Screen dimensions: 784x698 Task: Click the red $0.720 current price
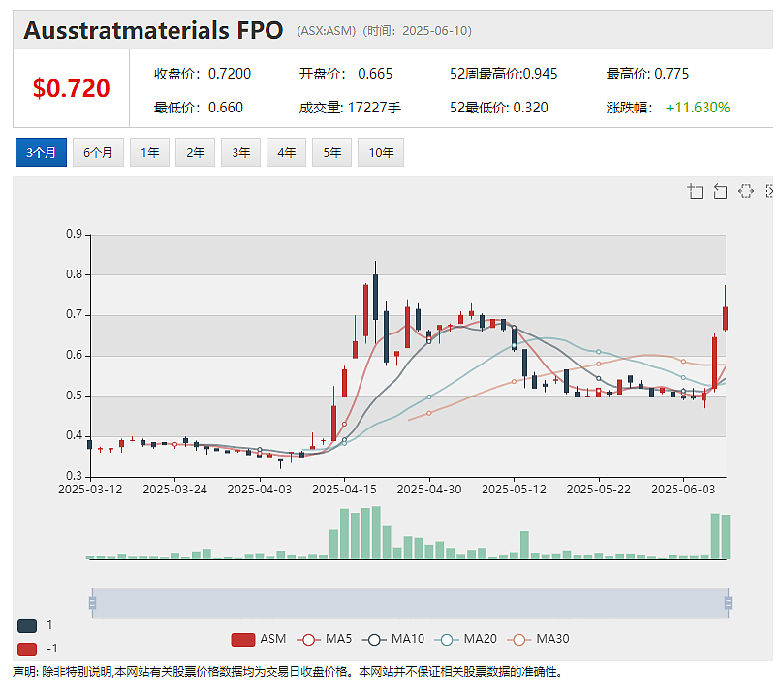click(71, 88)
